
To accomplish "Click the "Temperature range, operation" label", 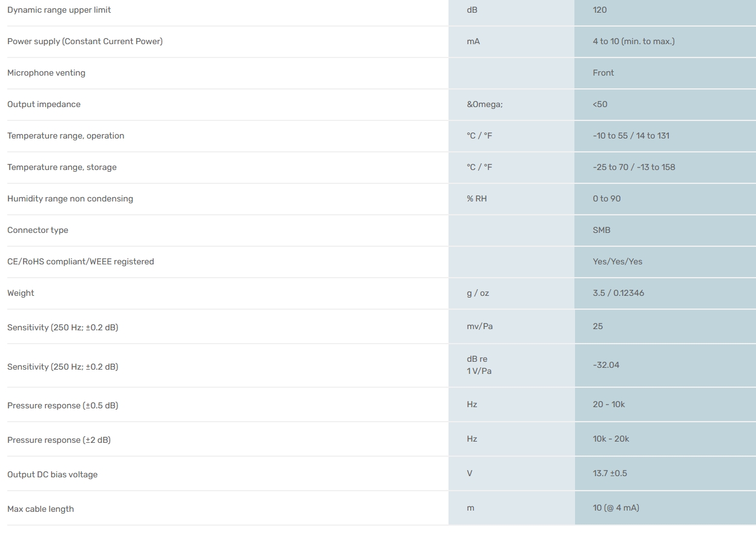I will point(65,136).
